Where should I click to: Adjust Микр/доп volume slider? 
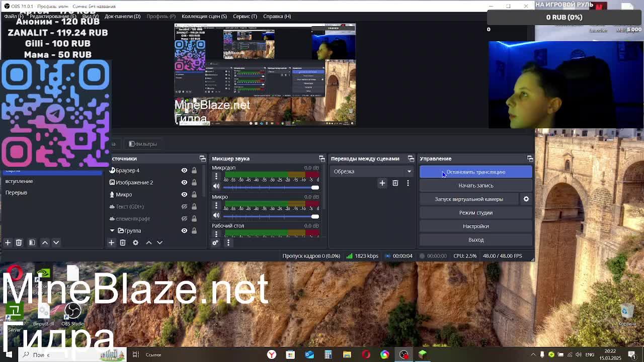coord(272,188)
